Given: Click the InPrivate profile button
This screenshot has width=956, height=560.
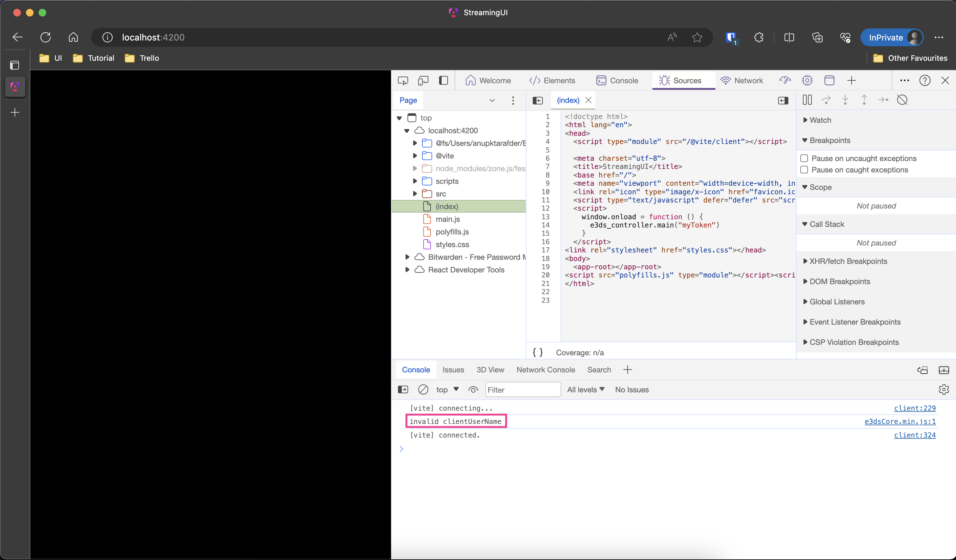Looking at the screenshot, I should [891, 37].
